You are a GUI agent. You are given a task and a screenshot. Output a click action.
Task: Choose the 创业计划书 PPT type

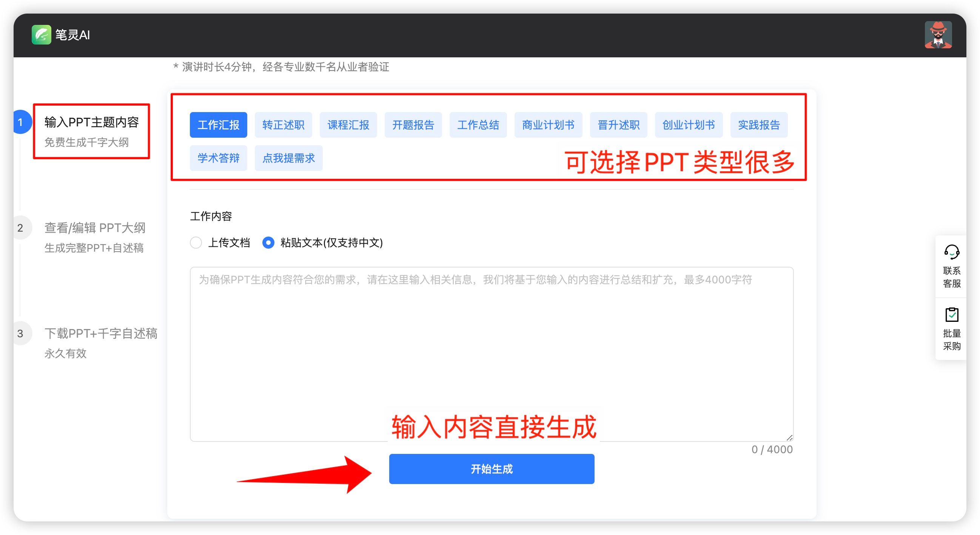689,125
